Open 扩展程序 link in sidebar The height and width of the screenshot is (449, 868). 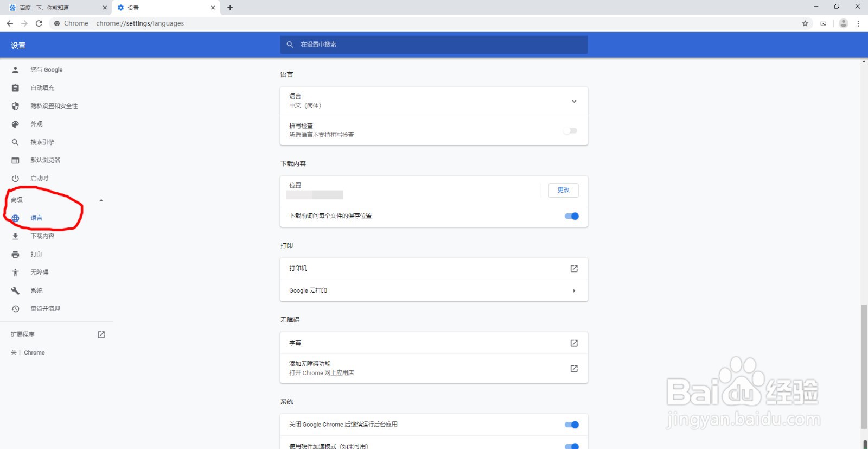coord(22,334)
